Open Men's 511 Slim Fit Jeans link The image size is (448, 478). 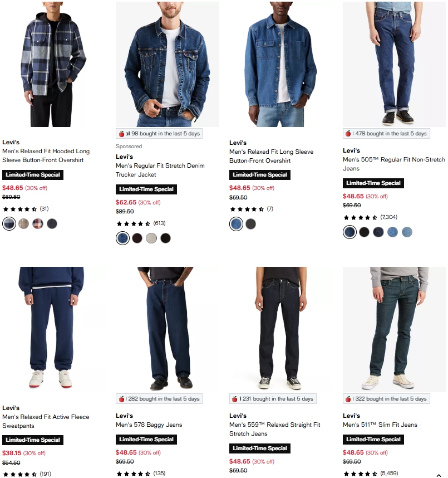click(380, 425)
